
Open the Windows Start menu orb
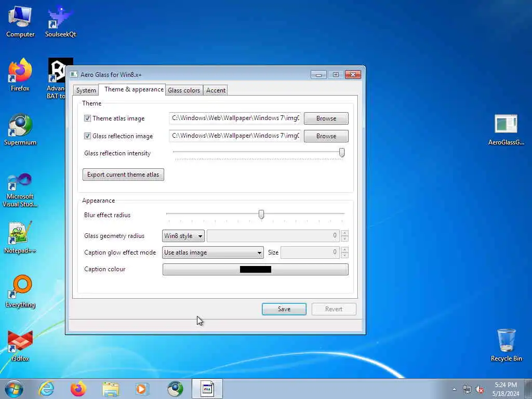14,389
